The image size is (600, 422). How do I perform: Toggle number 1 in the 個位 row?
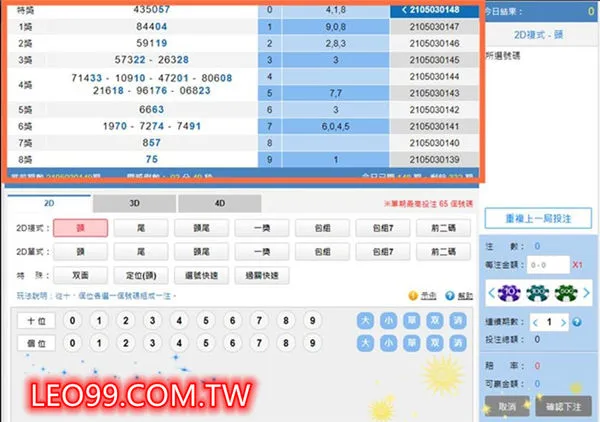tap(99, 343)
